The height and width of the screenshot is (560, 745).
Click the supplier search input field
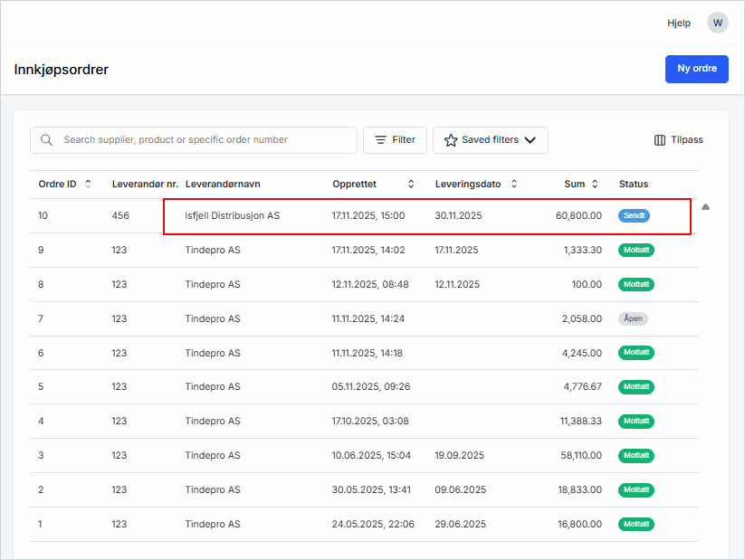[x=204, y=140]
